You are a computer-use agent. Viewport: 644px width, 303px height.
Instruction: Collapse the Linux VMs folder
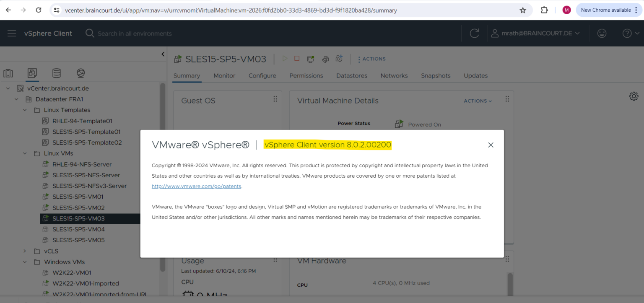click(x=24, y=153)
